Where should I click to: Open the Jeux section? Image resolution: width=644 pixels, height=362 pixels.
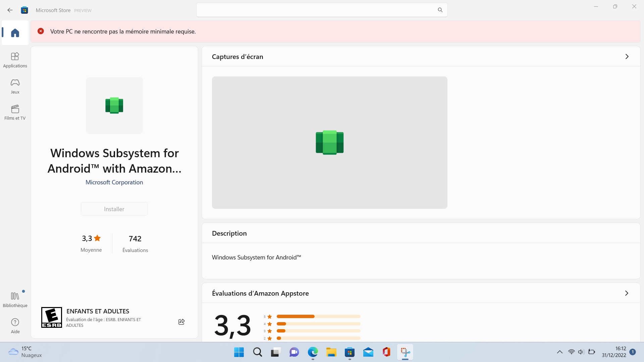[x=15, y=86]
